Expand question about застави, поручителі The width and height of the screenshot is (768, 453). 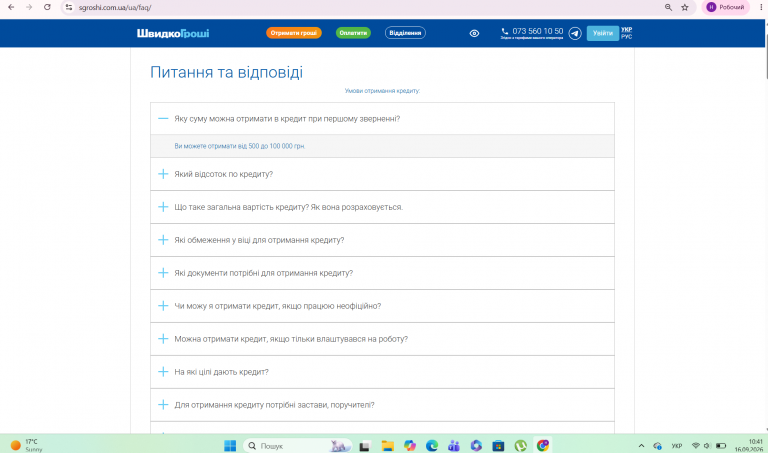click(382, 405)
